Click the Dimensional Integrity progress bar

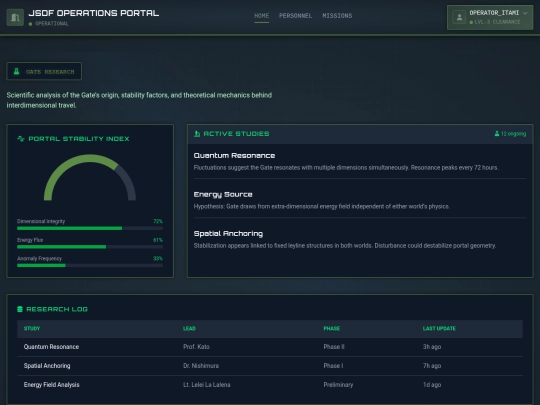click(90, 228)
